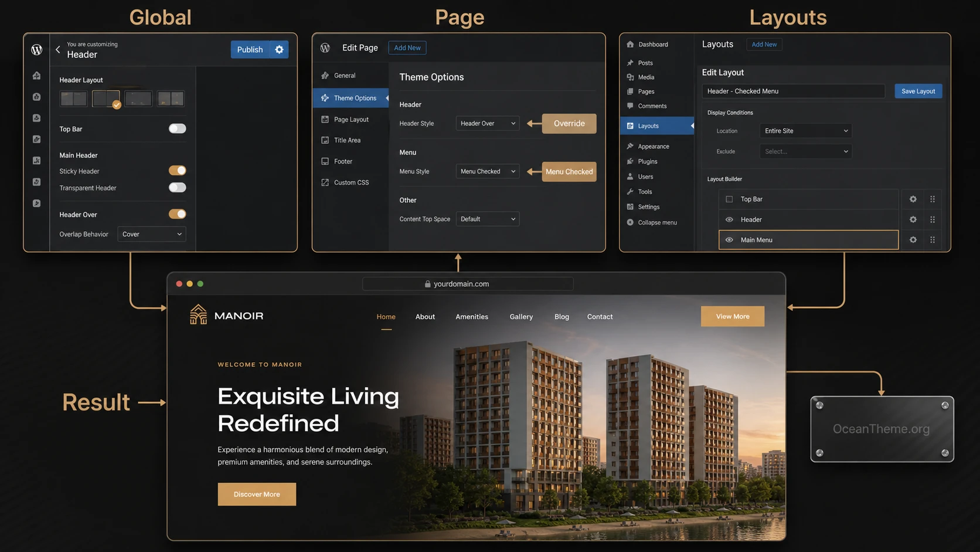Open the Menu Style dropdown
Image resolution: width=980 pixels, height=552 pixels.
click(x=488, y=171)
